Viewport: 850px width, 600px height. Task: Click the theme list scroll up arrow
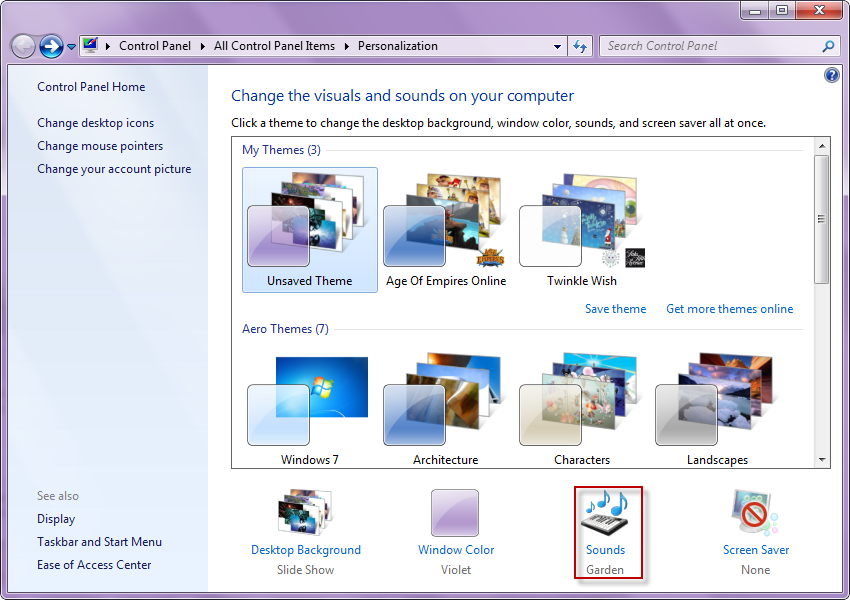(822, 146)
